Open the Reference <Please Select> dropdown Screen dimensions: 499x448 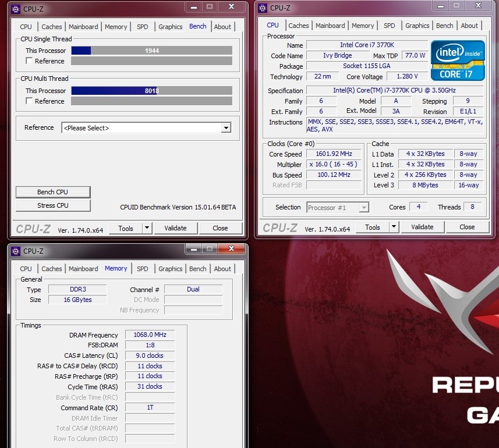[x=146, y=128]
